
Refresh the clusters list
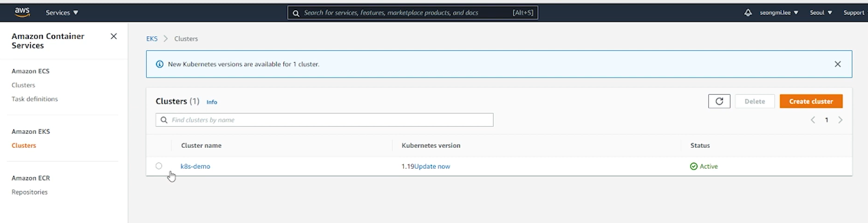pos(719,101)
